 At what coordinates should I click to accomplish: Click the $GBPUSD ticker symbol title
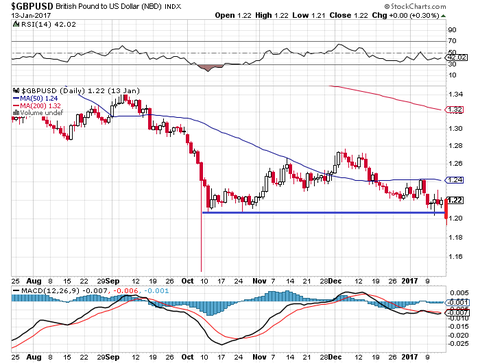(x=33, y=6)
